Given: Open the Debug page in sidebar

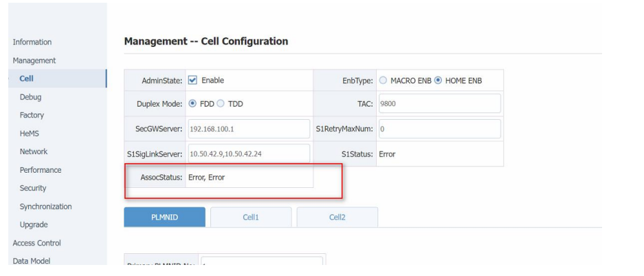Looking at the screenshot, I should (31, 97).
